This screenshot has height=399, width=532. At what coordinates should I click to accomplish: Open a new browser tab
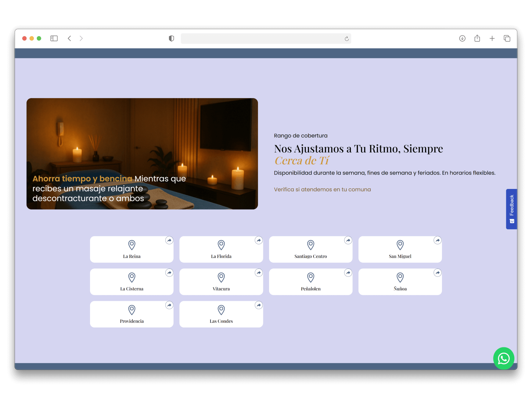click(x=492, y=39)
